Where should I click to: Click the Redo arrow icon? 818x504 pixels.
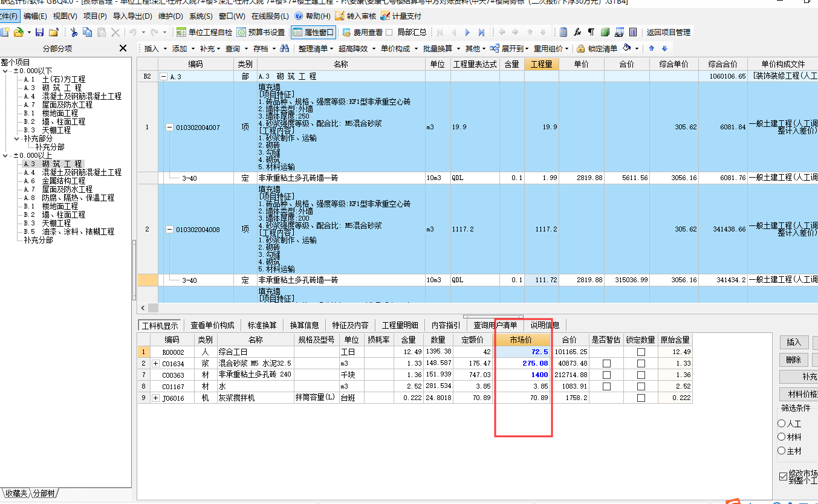[x=155, y=32]
